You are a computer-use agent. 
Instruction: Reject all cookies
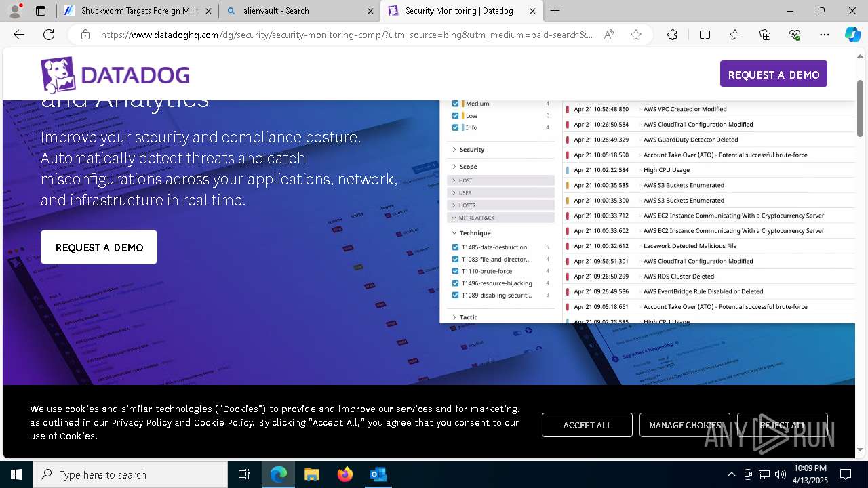tap(783, 425)
